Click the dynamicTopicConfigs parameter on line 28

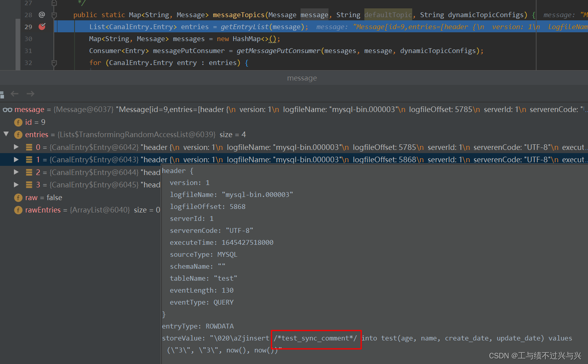[486, 15]
